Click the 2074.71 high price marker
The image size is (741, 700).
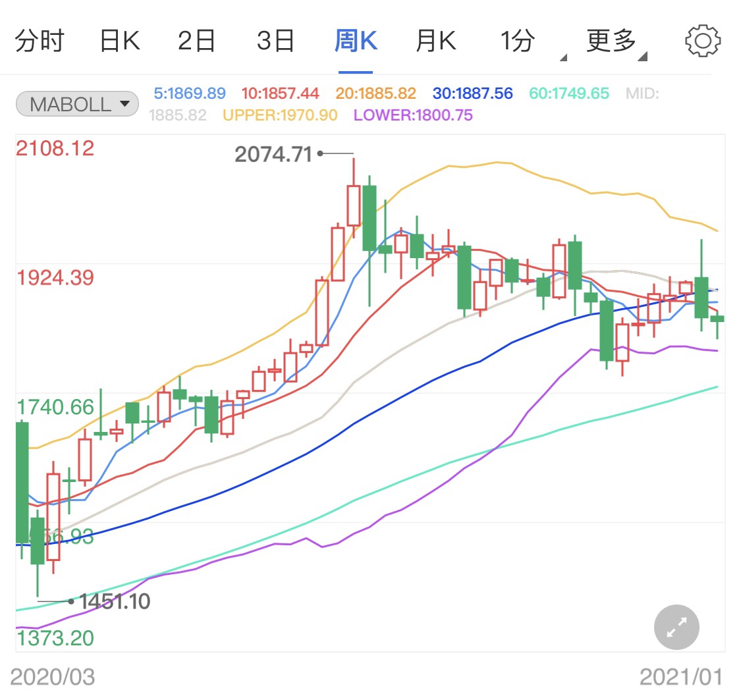273,155
